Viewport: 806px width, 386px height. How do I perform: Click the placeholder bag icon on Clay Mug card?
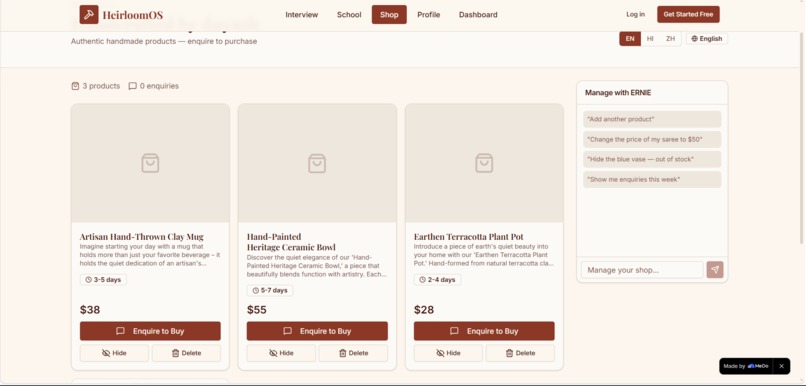(150, 163)
